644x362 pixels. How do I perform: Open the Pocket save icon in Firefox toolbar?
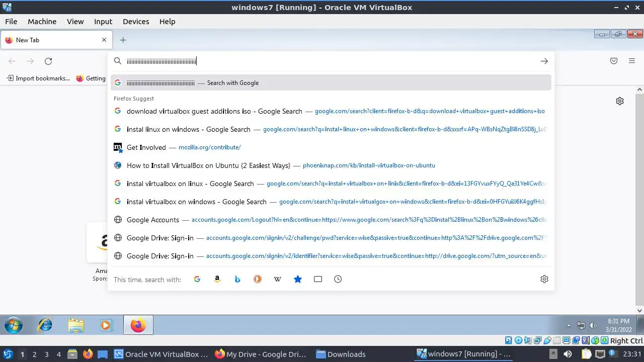614,61
